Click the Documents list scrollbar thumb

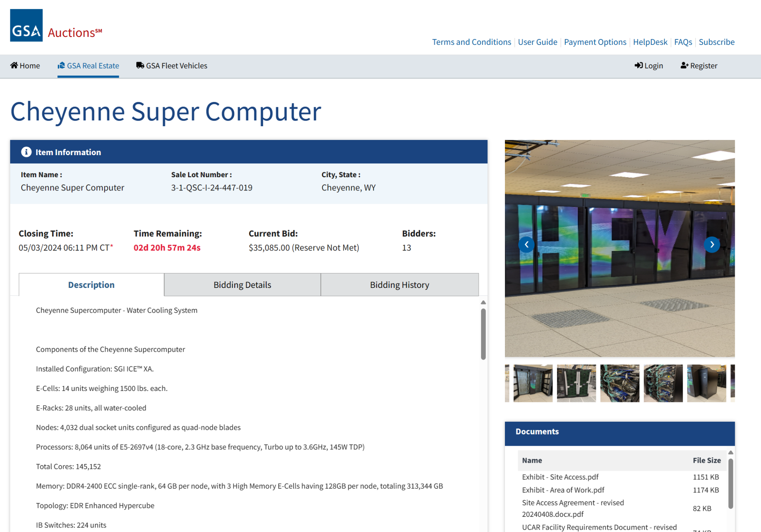pos(731,483)
